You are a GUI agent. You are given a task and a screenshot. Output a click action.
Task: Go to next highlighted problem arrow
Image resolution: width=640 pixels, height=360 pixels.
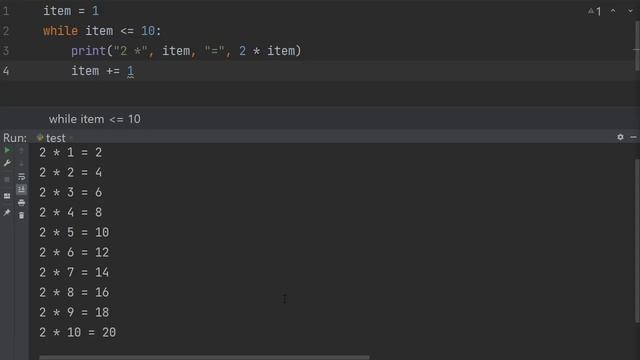pos(630,11)
